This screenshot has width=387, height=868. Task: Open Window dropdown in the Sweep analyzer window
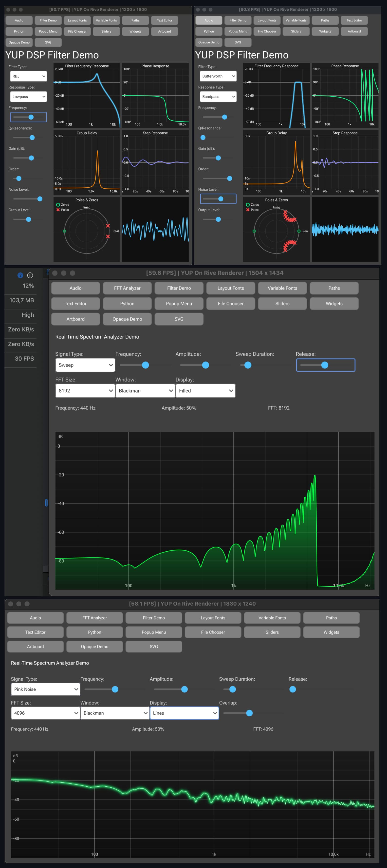click(x=145, y=391)
